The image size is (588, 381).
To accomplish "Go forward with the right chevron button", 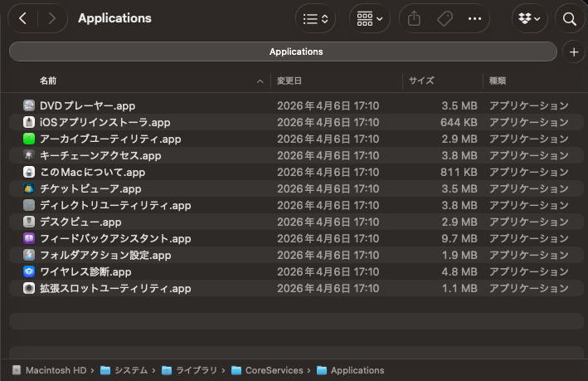I will 52,18.
